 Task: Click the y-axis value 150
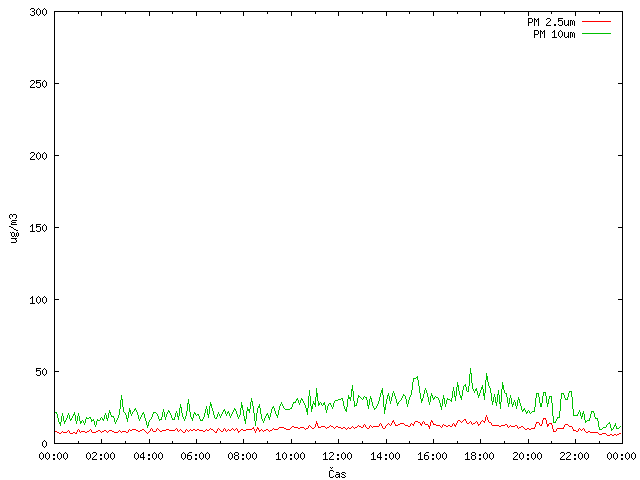(38, 228)
